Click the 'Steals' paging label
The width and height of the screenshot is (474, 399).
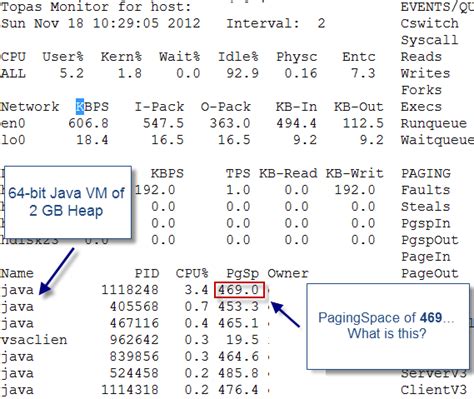click(426, 207)
